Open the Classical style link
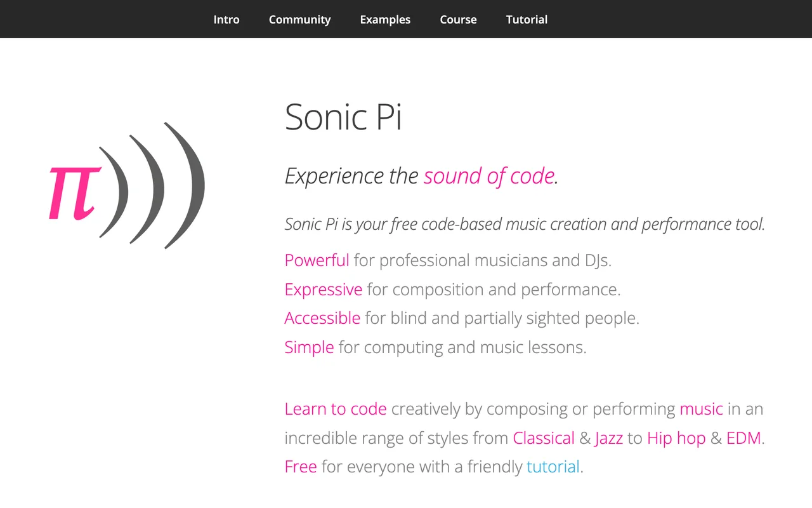This screenshot has width=812, height=508. [x=544, y=438]
